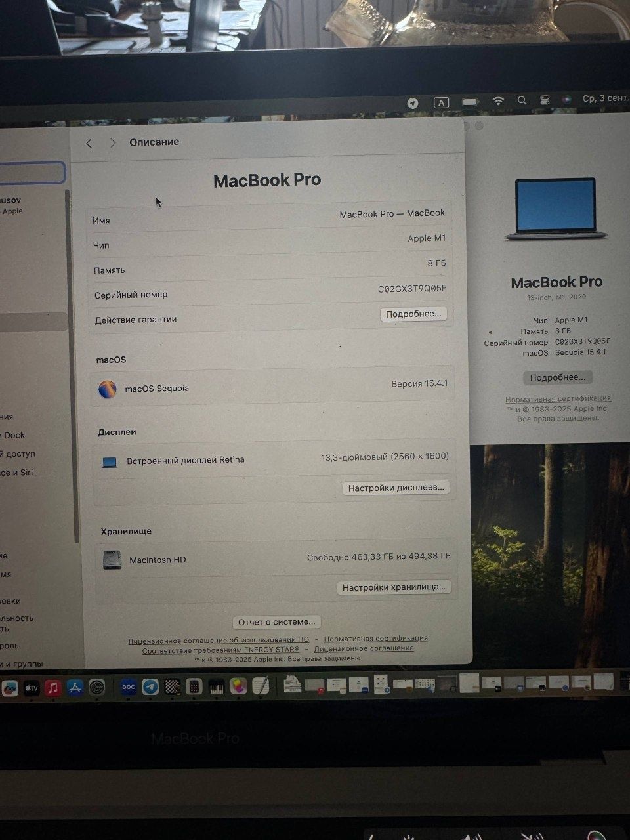
Task: Open location services menu bar icon
Action: [x=413, y=103]
